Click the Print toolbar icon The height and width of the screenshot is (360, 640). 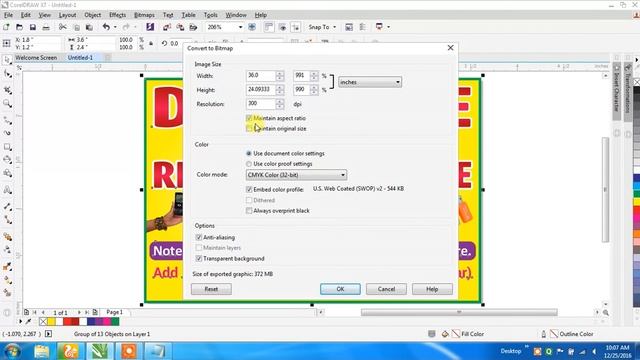pos(46,27)
